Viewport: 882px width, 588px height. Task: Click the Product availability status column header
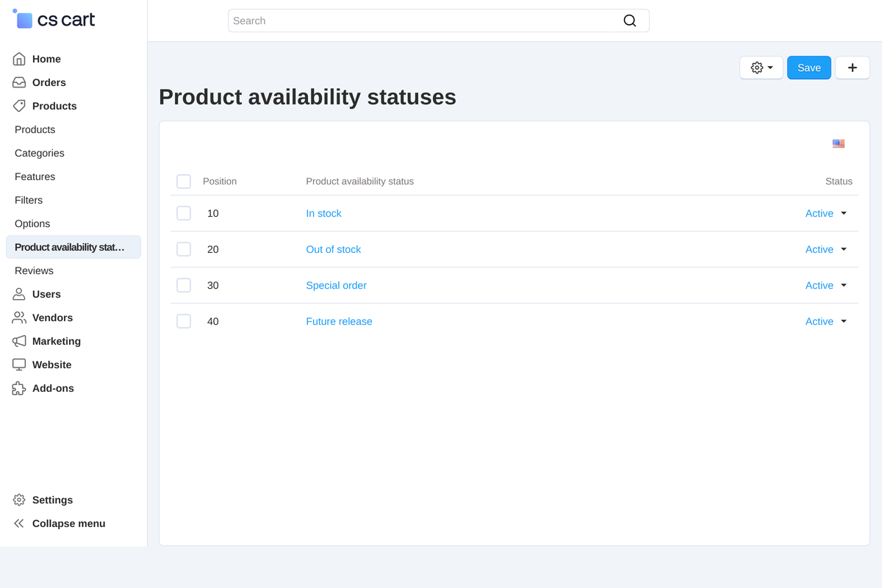(x=359, y=182)
